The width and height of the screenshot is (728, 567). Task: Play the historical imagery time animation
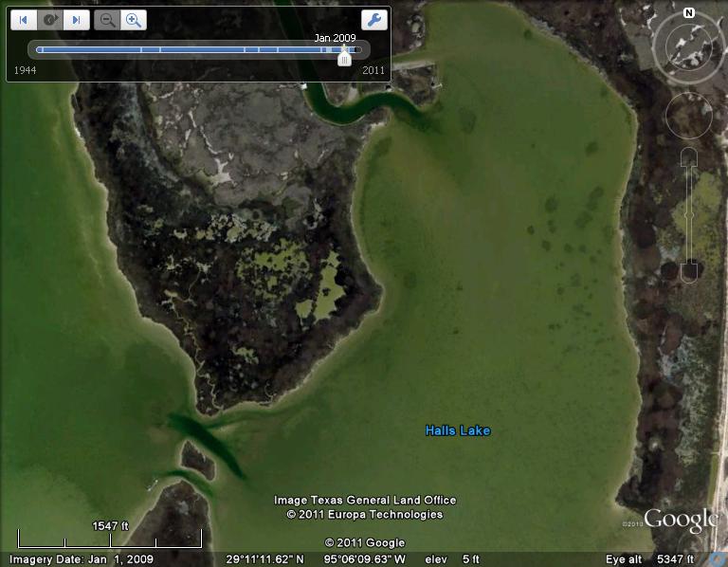click(x=50, y=20)
